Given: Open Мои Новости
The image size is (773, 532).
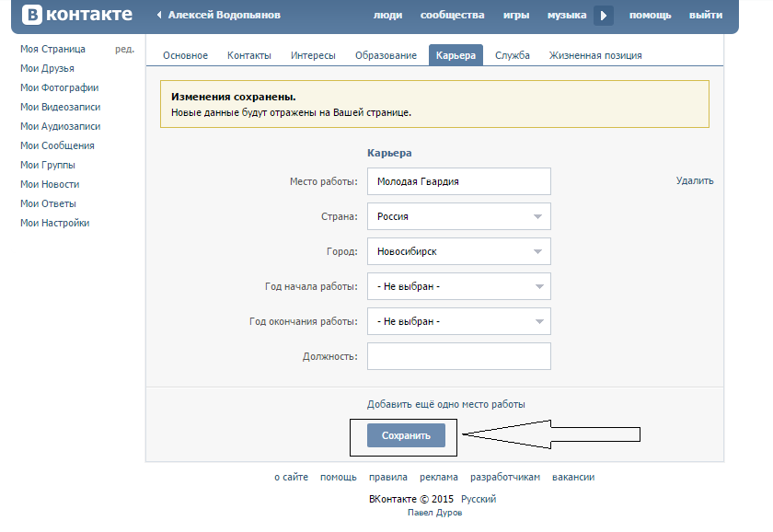Looking at the screenshot, I should point(50,184).
